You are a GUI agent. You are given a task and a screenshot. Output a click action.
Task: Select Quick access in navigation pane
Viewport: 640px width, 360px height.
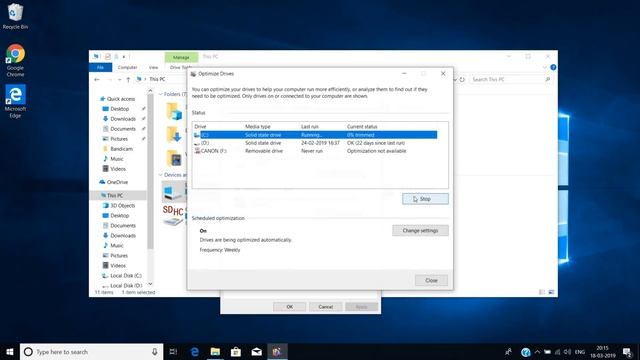(118, 99)
